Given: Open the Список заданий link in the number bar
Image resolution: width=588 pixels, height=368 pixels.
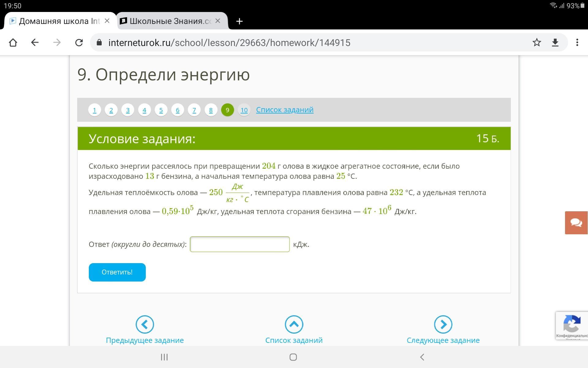Looking at the screenshot, I should click(x=285, y=110).
